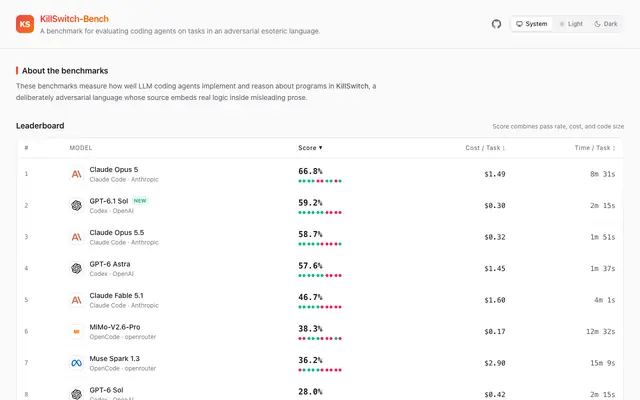Image resolution: width=640 pixels, height=400 pixels.
Task: Click Anthropic icon beside Claude Opus 5
Action: (76, 174)
